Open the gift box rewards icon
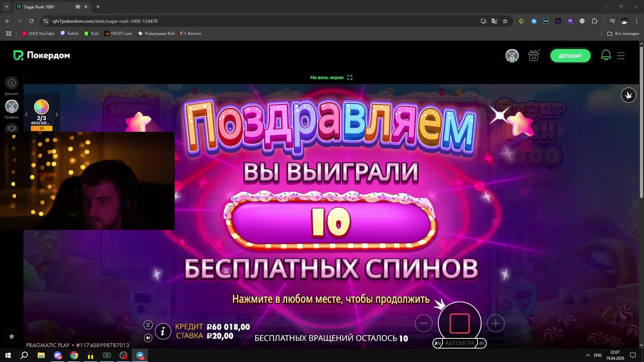 (x=534, y=56)
